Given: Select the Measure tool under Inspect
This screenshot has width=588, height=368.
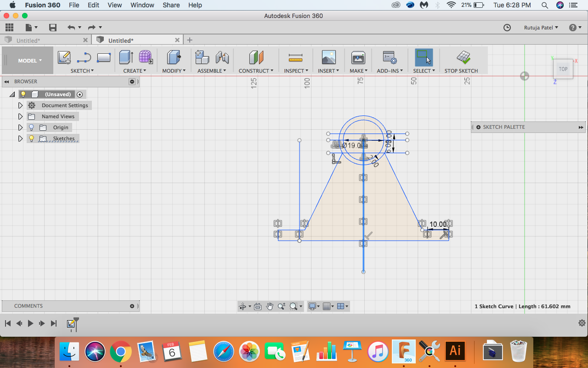Looking at the screenshot, I should pos(295,57).
